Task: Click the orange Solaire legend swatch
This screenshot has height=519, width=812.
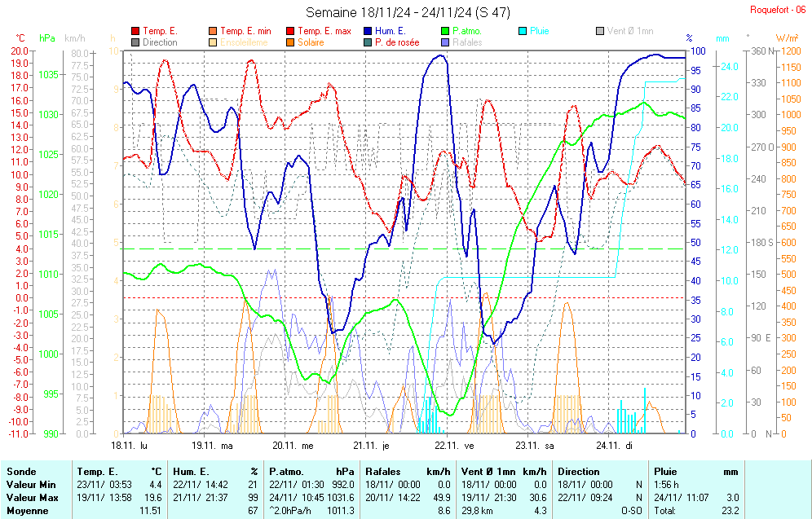Action: pyautogui.click(x=290, y=42)
